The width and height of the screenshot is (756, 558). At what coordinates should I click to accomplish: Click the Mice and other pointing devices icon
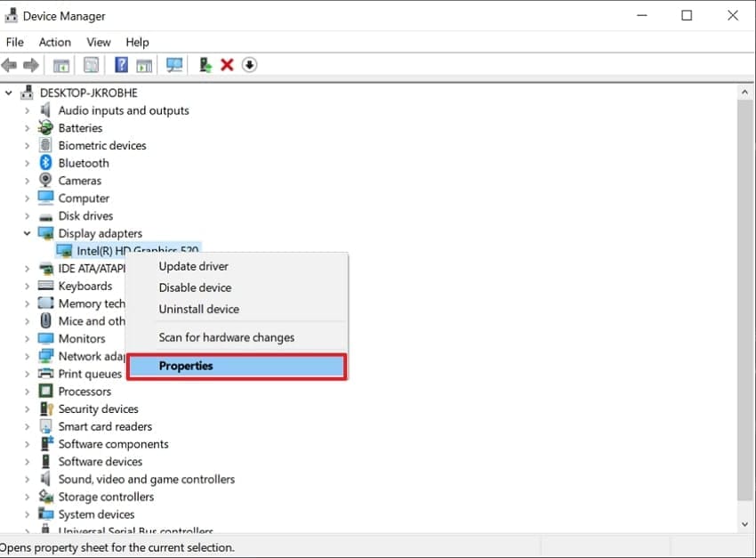[x=45, y=320]
